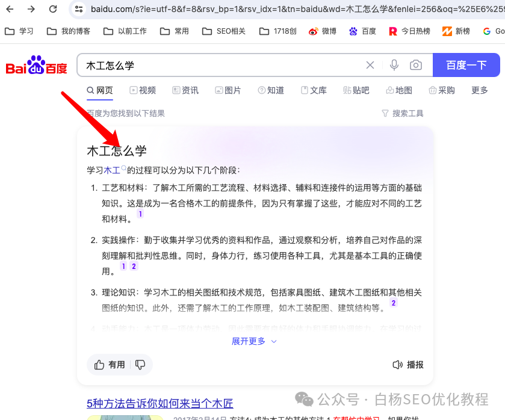Switch to the 图片 results tab

[x=228, y=90]
